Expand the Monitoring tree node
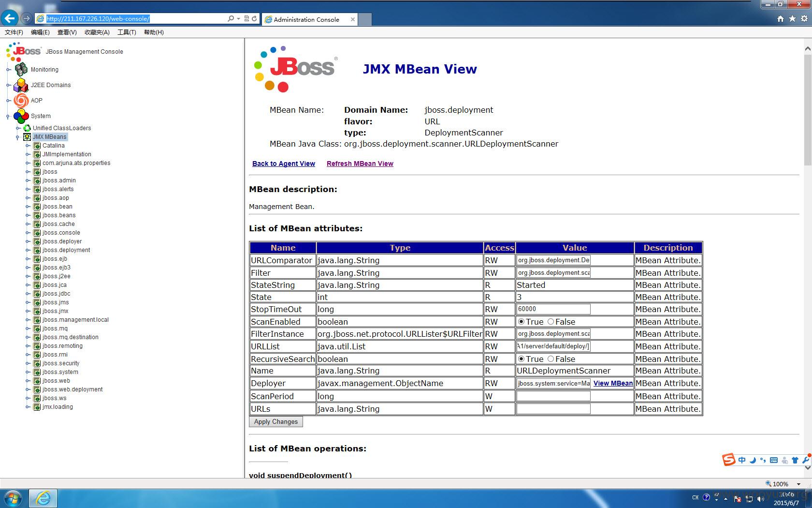 coord(8,70)
